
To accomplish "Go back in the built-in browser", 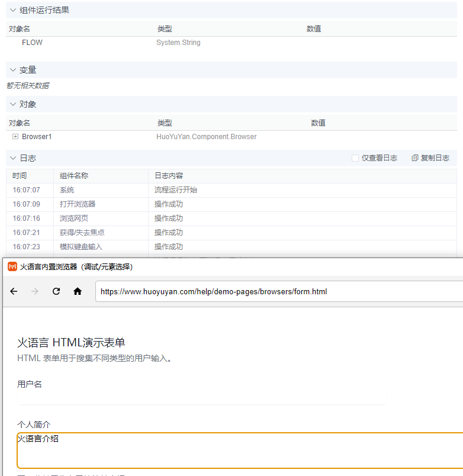I will point(14,291).
